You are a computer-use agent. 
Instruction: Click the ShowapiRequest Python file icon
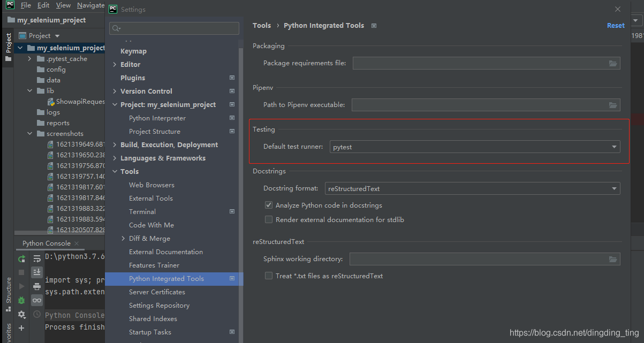[x=51, y=102]
